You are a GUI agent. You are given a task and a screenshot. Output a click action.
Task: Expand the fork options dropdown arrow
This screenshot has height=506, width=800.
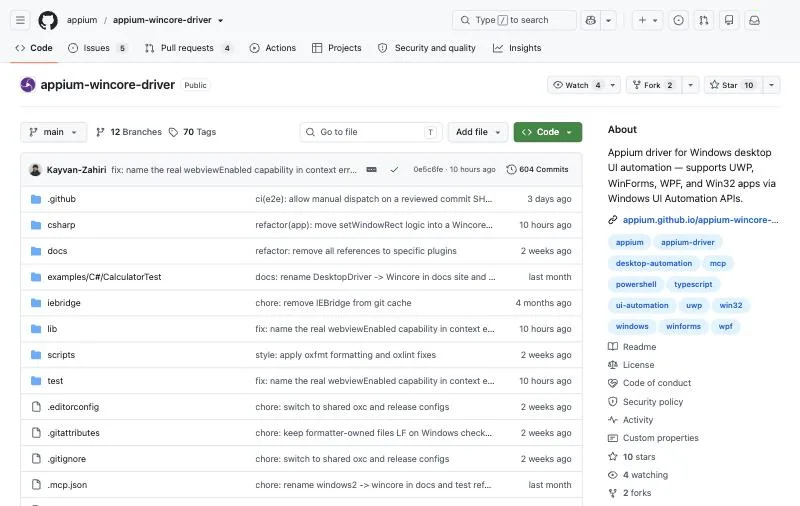tap(691, 85)
